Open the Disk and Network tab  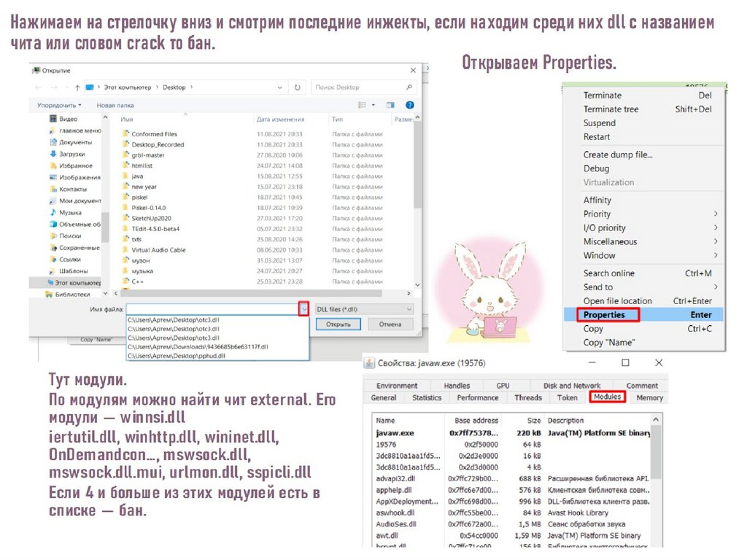(572, 386)
